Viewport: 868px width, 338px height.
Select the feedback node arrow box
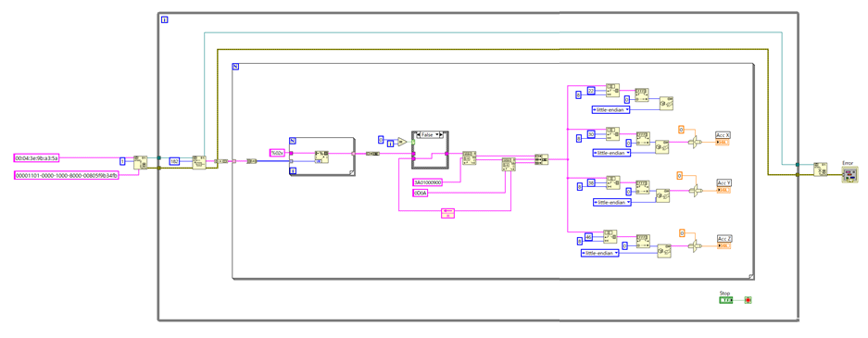click(x=447, y=214)
